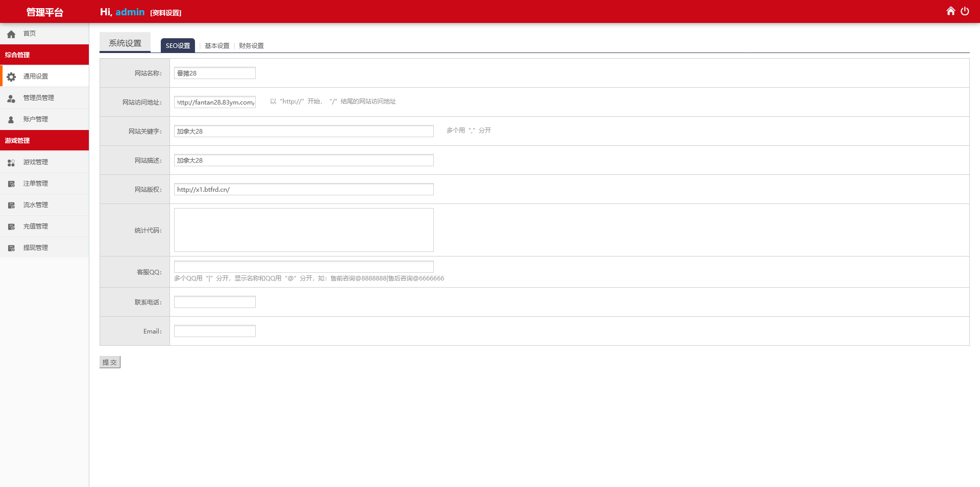Click the 提现管理 icon
Viewport: 980px width, 487px height.
point(11,248)
